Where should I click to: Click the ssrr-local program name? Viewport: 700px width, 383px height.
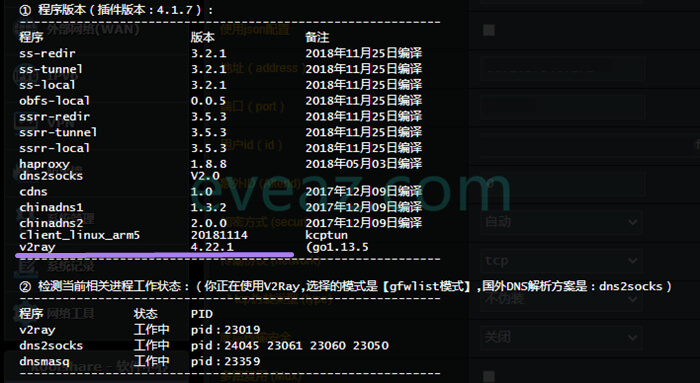pyautogui.click(x=54, y=148)
